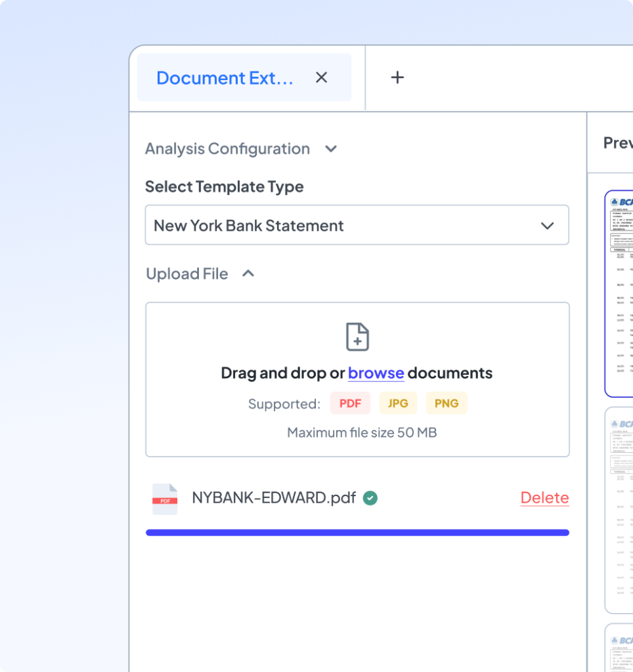This screenshot has width=633, height=672.
Task: Click the blue upload progress bar
Action: pos(357,533)
